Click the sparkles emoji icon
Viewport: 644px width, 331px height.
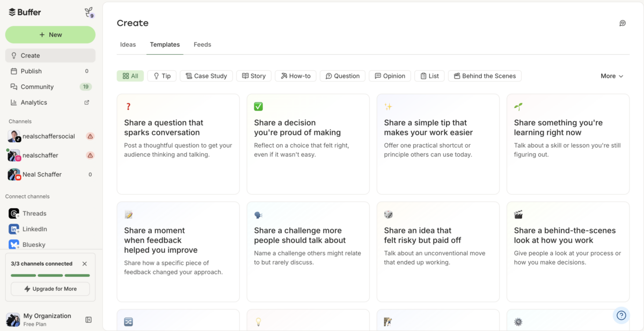(x=388, y=107)
